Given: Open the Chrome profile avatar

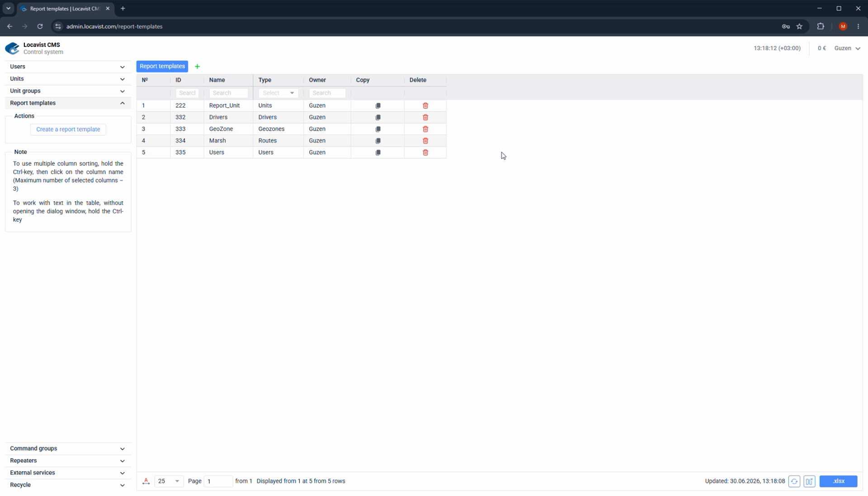Looking at the screenshot, I should (x=843, y=27).
